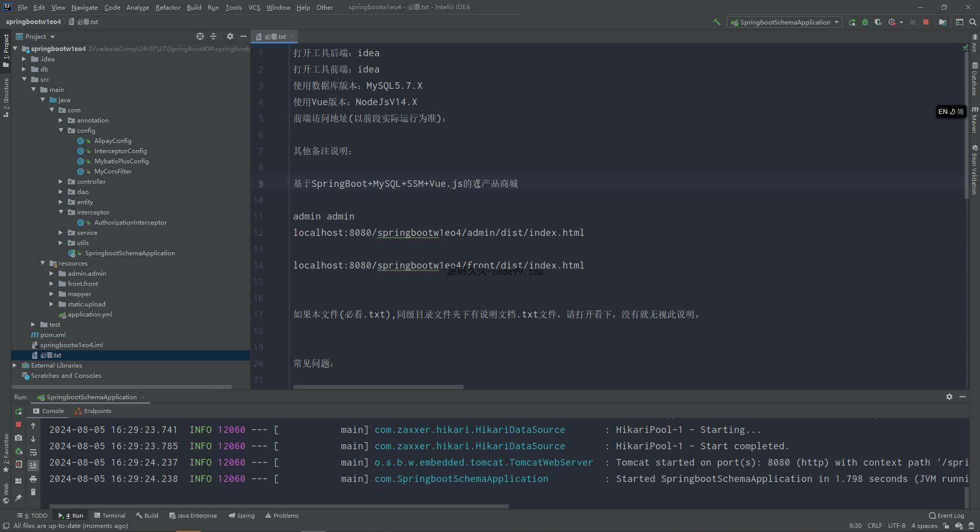Click the red Stop button in the top toolbar
980x532 pixels.
tap(926, 22)
